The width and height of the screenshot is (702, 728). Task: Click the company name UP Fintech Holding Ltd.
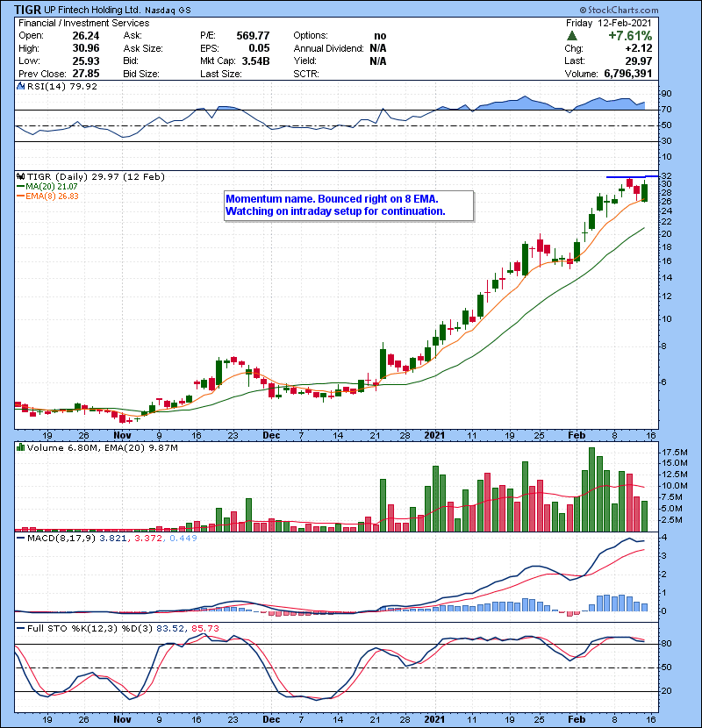pos(92,10)
